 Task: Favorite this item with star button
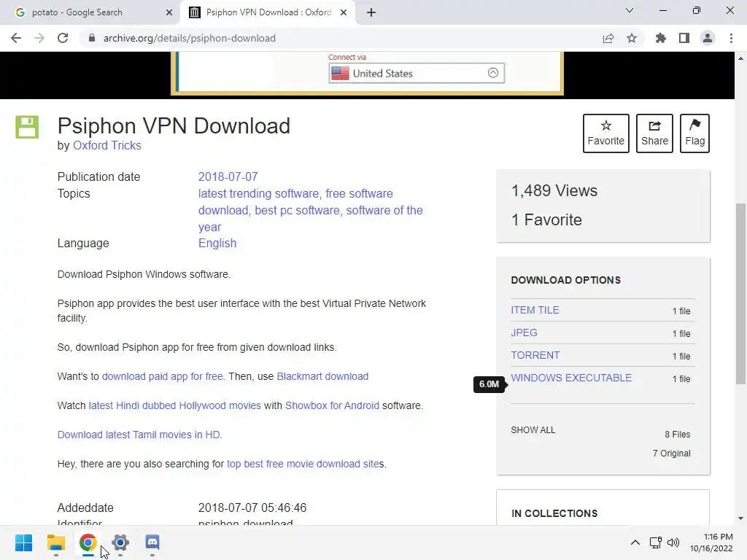(606, 133)
